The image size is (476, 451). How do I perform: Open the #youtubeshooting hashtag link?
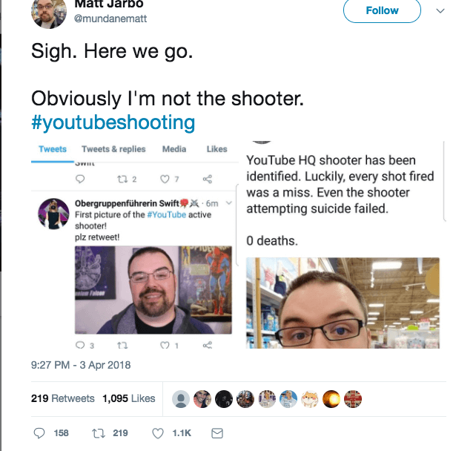pyautogui.click(x=113, y=122)
